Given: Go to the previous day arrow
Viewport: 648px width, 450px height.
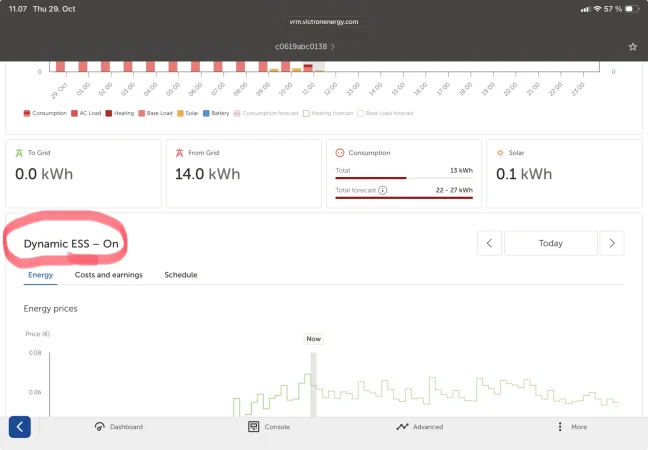Looking at the screenshot, I should [x=489, y=243].
